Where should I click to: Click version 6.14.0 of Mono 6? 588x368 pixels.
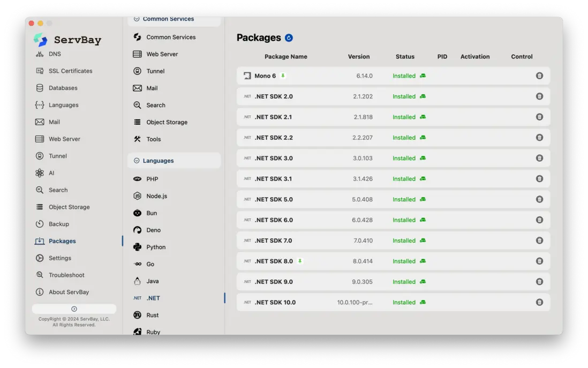pos(364,76)
